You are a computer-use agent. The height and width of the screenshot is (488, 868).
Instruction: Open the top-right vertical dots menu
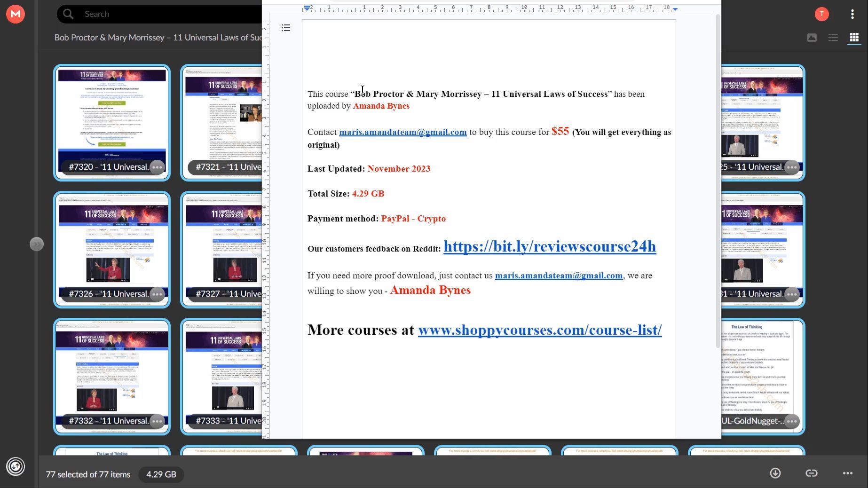[x=852, y=14]
